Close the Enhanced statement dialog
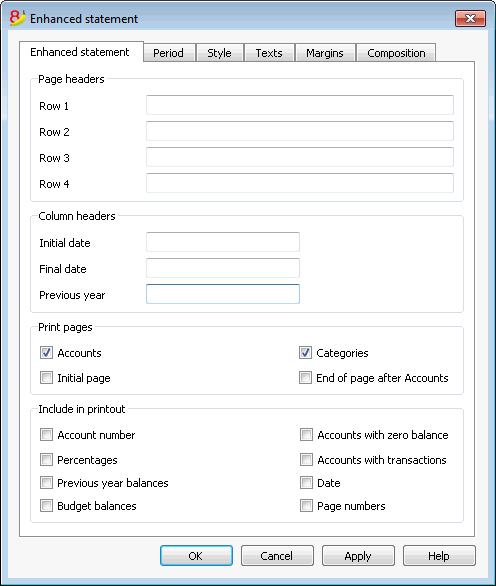The image size is (496, 586). tap(470, 19)
